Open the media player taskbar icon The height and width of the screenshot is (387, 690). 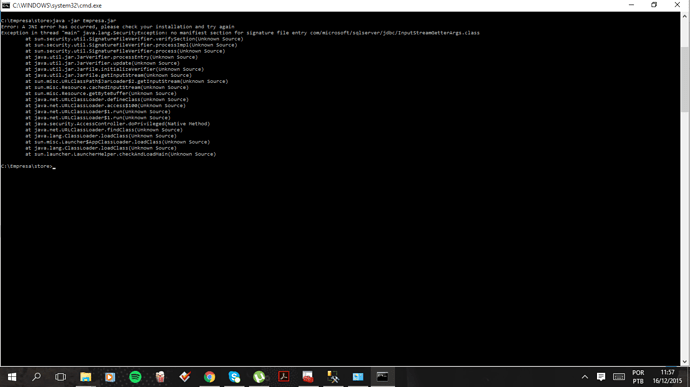[x=110, y=377]
